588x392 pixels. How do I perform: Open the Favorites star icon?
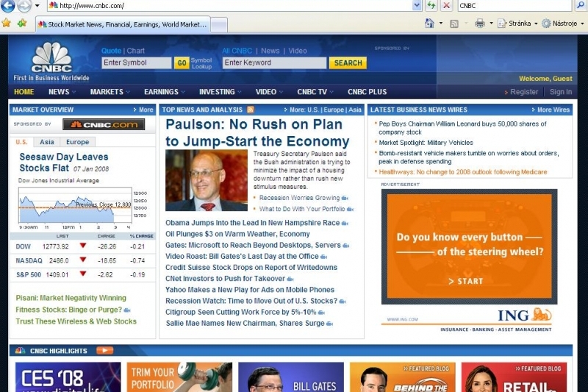click(7, 24)
